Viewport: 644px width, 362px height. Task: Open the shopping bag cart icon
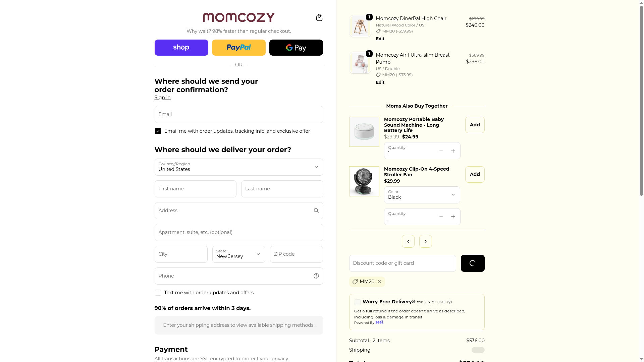[319, 17]
